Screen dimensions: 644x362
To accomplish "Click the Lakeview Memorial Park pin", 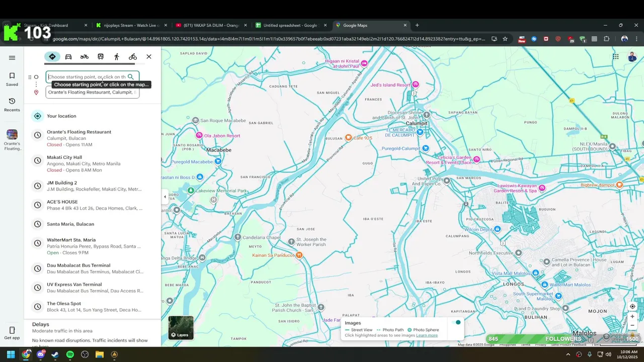I will click(191, 191).
